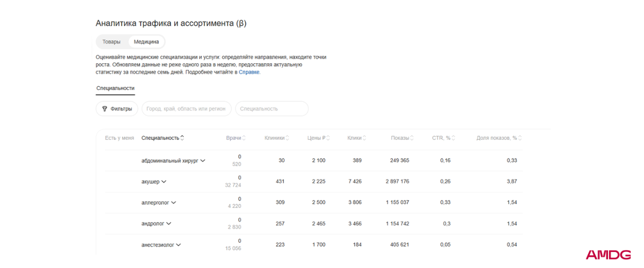Open the Справке help link

249,72
